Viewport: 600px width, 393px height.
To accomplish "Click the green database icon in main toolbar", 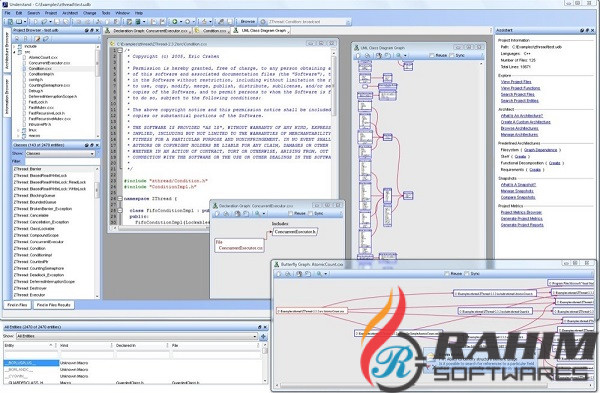I will pos(138,22).
